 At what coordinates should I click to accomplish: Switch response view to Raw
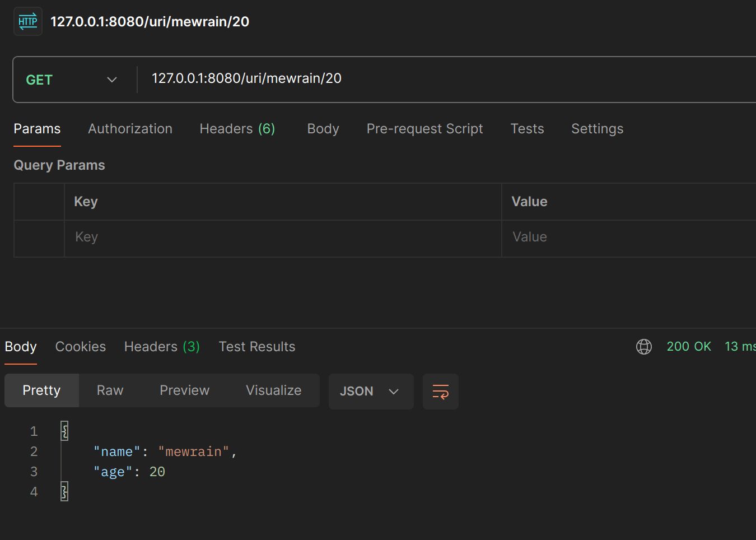[x=110, y=390]
